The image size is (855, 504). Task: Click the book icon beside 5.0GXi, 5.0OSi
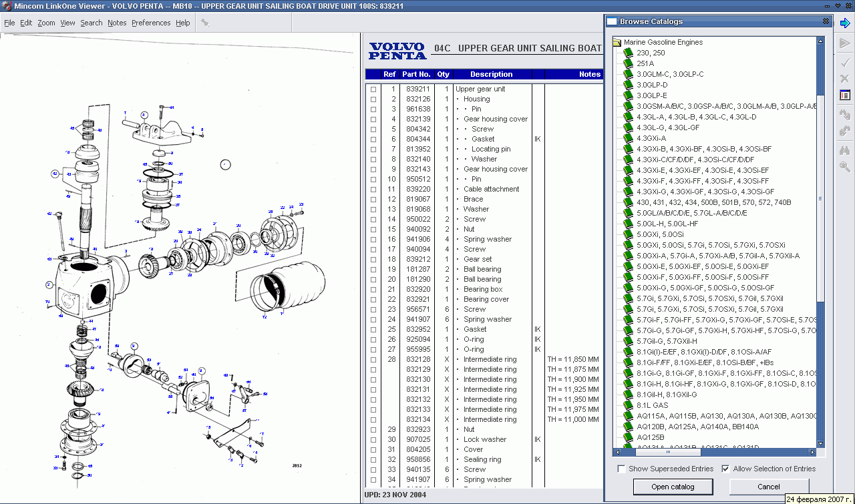[x=628, y=234]
